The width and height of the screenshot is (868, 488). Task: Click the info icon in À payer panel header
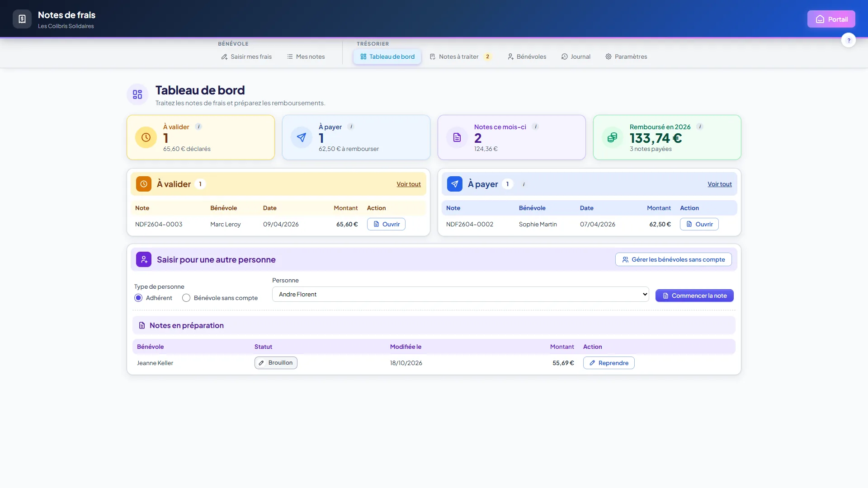coord(524,184)
